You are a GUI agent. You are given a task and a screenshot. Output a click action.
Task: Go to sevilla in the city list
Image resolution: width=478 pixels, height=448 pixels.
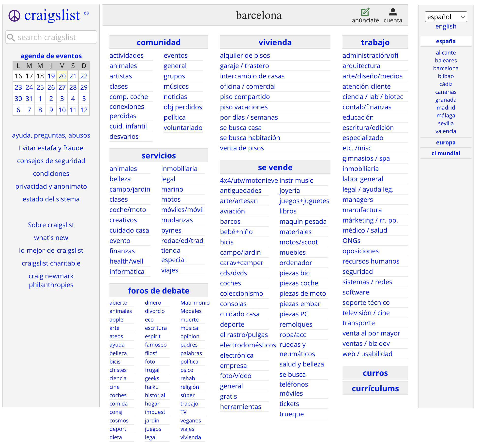(x=446, y=123)
